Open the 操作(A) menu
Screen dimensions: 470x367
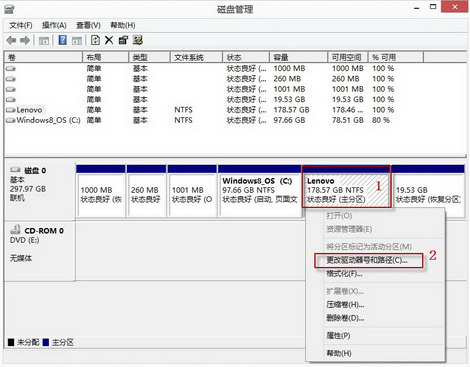point(54,25)
